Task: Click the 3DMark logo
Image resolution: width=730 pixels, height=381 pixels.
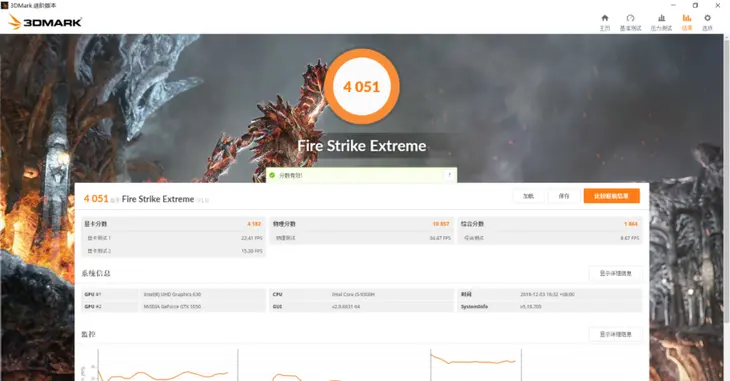Action: pos(45,21)
